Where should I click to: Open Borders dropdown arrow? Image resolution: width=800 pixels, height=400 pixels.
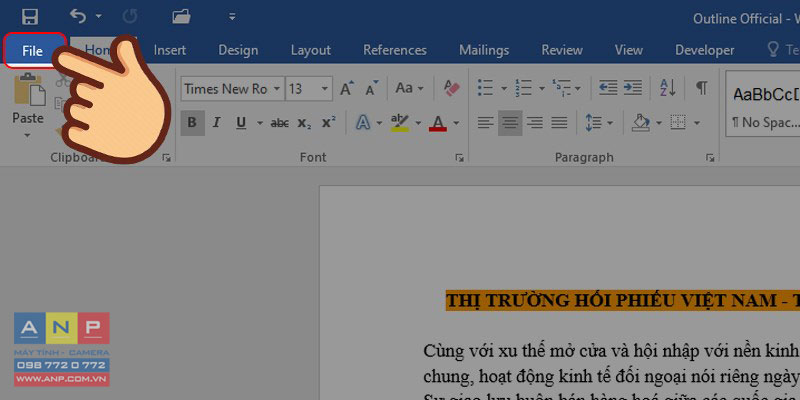(697, 123)
